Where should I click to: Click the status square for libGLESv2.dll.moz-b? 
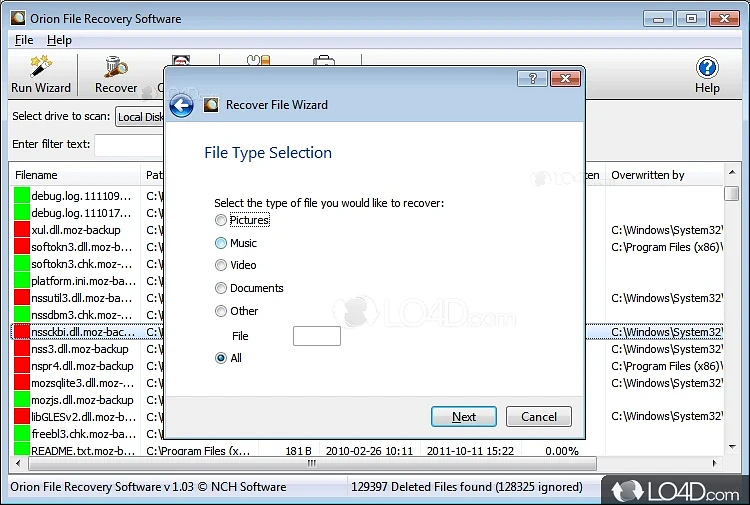[22, 417]
